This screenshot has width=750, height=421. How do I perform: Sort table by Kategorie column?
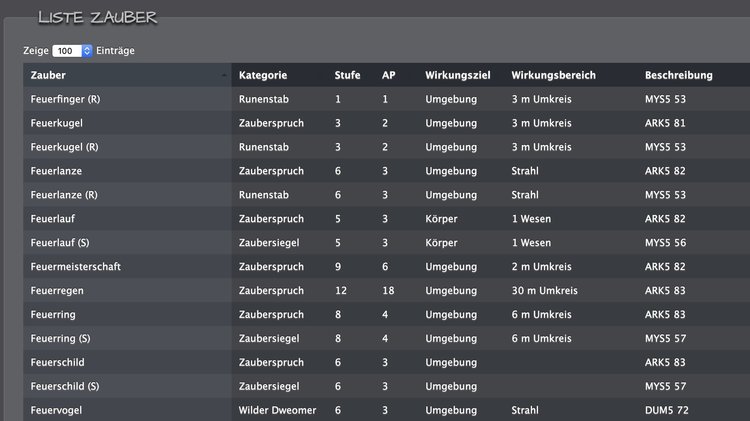(x=263, y=75)
